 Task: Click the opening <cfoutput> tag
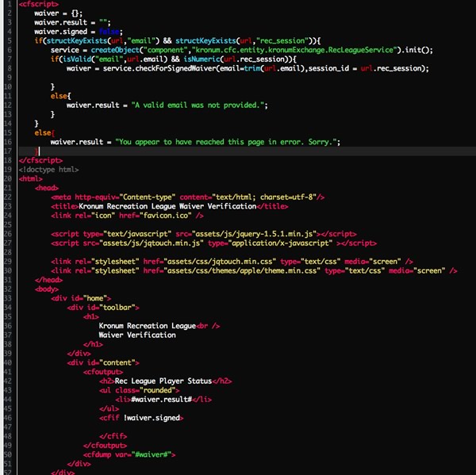pos(103,372)
